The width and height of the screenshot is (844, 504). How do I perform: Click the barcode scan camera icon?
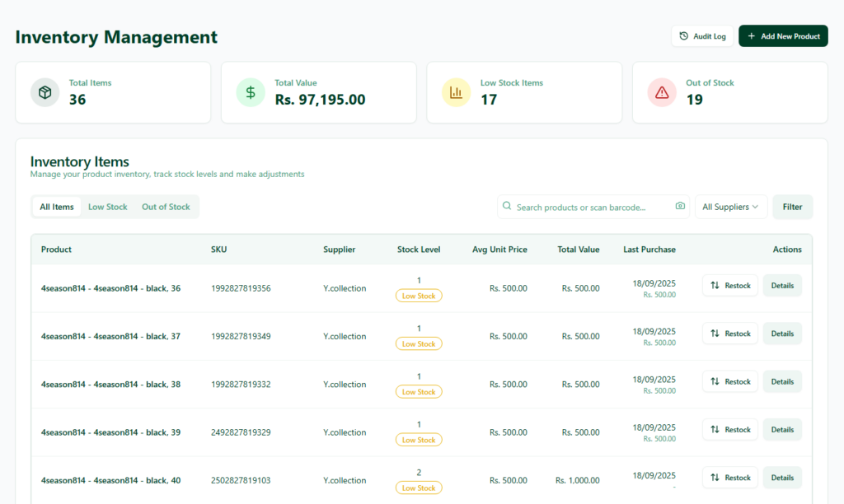point(680,207)
